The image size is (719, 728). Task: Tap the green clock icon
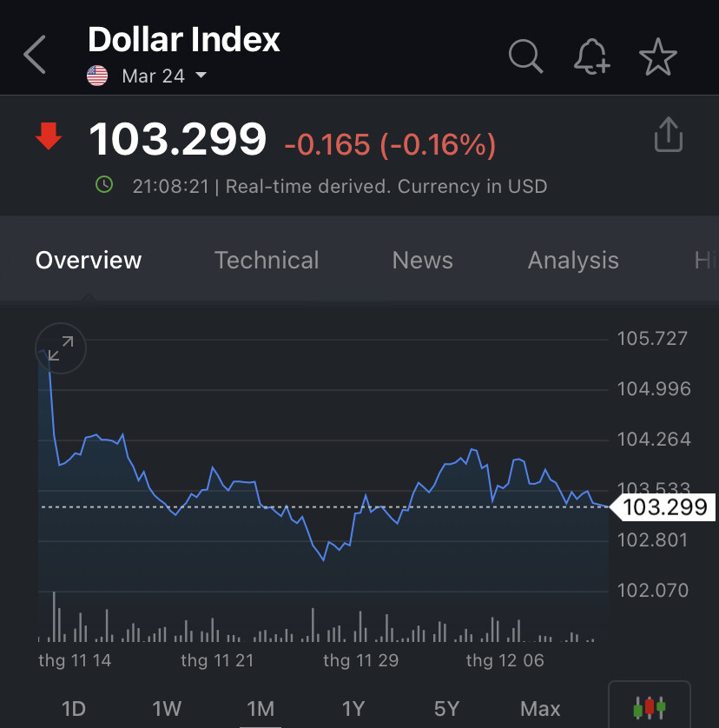(104, 185)
